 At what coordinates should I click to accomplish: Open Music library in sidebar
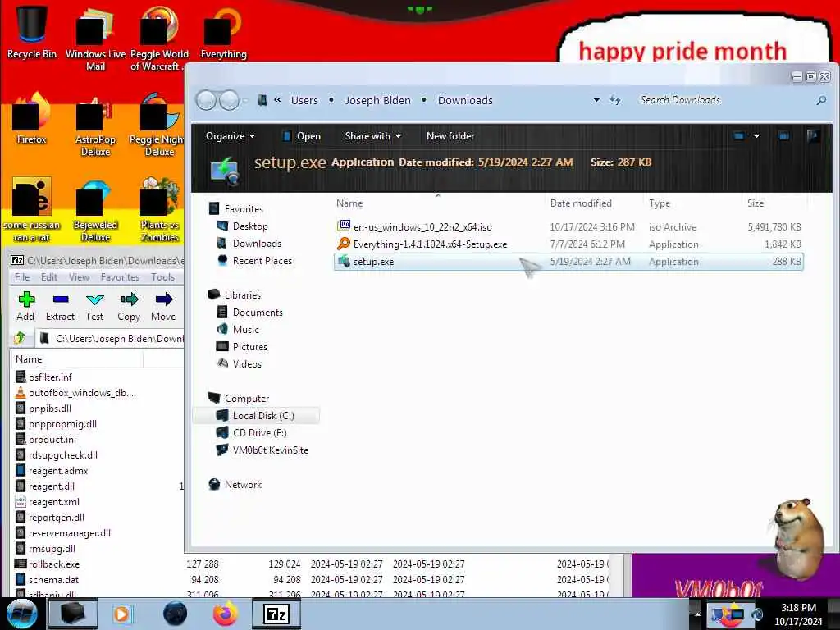point(246,330)
